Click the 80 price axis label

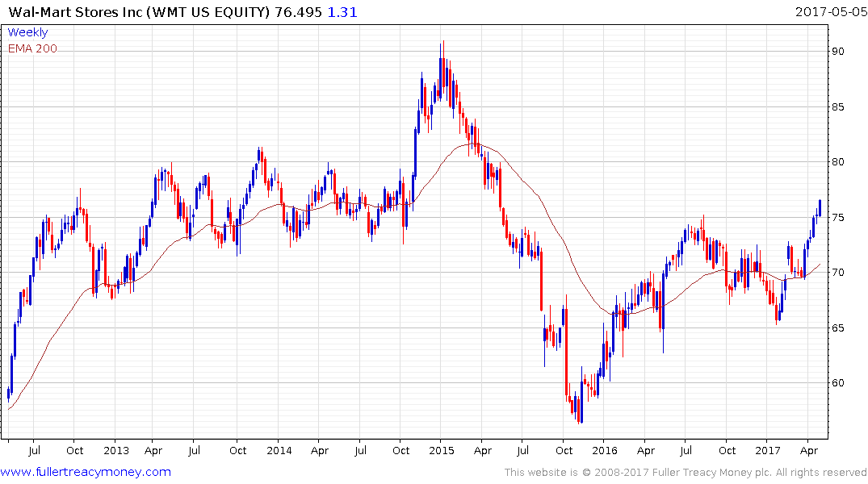click(837, 162)
